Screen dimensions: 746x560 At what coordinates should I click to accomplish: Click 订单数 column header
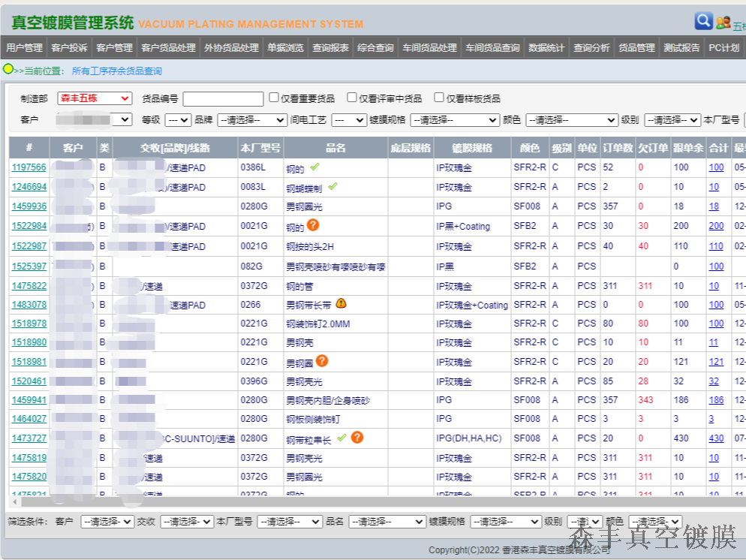(618, 148)
